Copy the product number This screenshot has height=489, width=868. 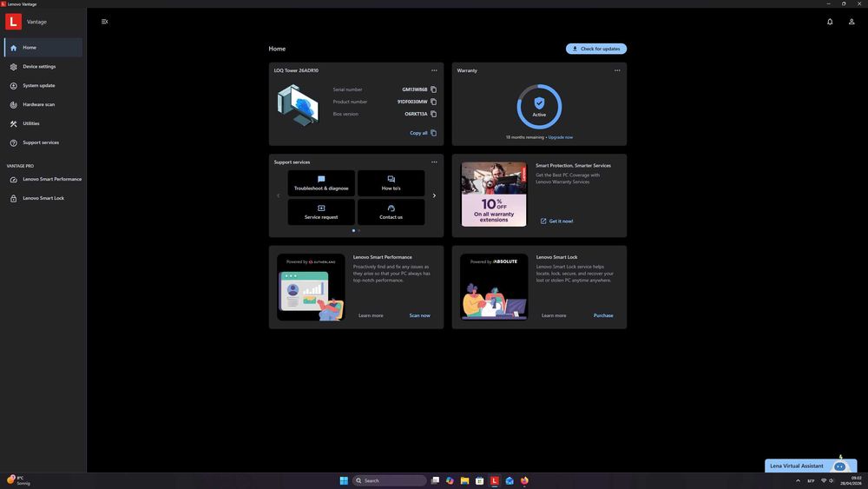click(433, 102)
